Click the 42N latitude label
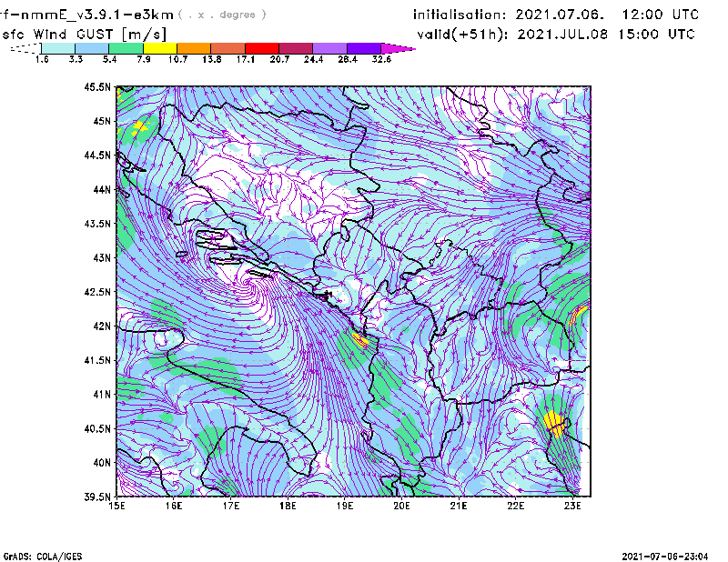The image size is (728, 562). (102, 326)
